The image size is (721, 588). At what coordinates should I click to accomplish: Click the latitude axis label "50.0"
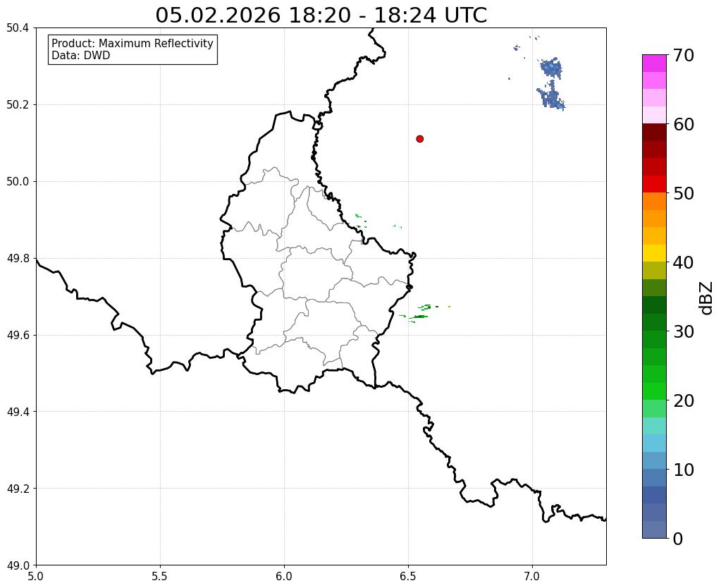pos(18,181)
